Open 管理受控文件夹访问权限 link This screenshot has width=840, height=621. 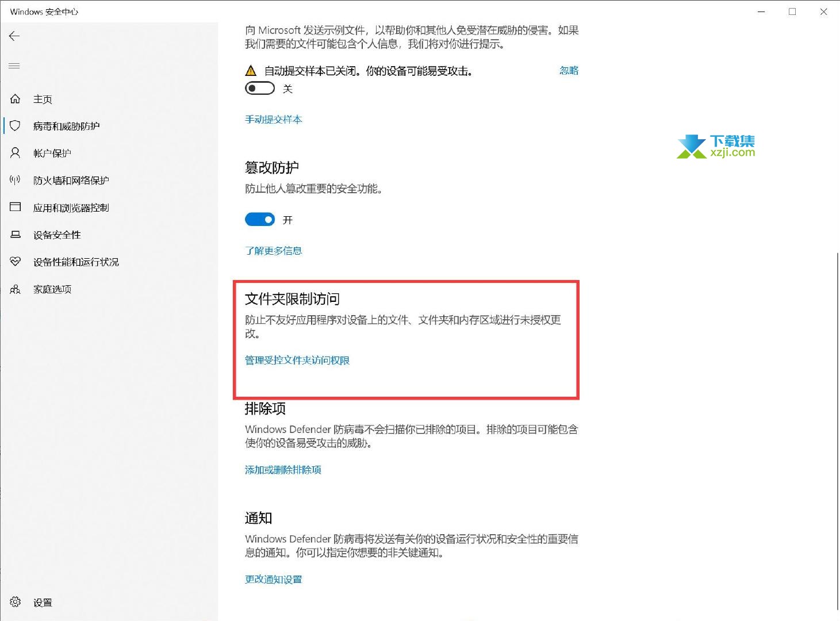pyautogui.click(x=297, y=360)
